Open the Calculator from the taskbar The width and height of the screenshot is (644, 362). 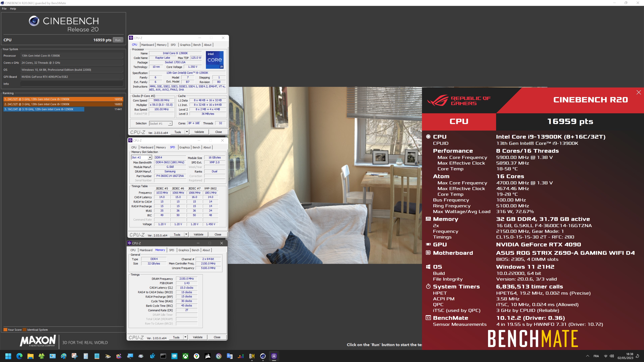coord(86,356)
